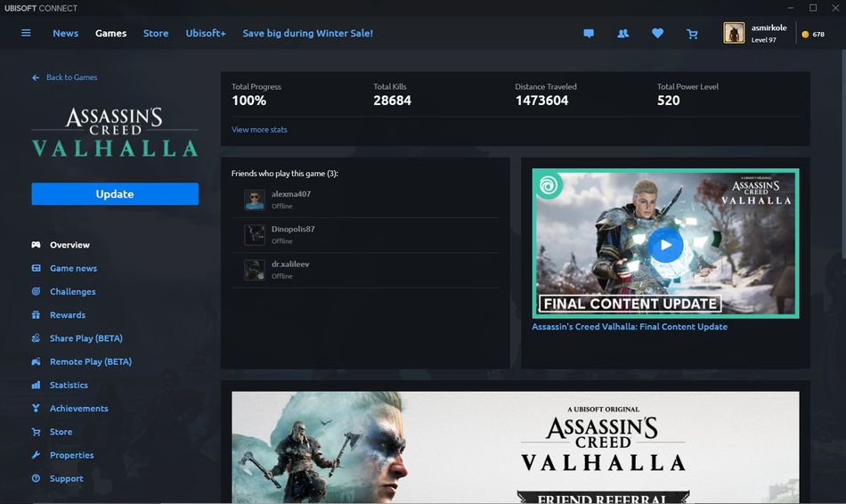Select Overview in the sidebar
The width and height of the screenshot is (846, 504).
[x=69, y=245]
